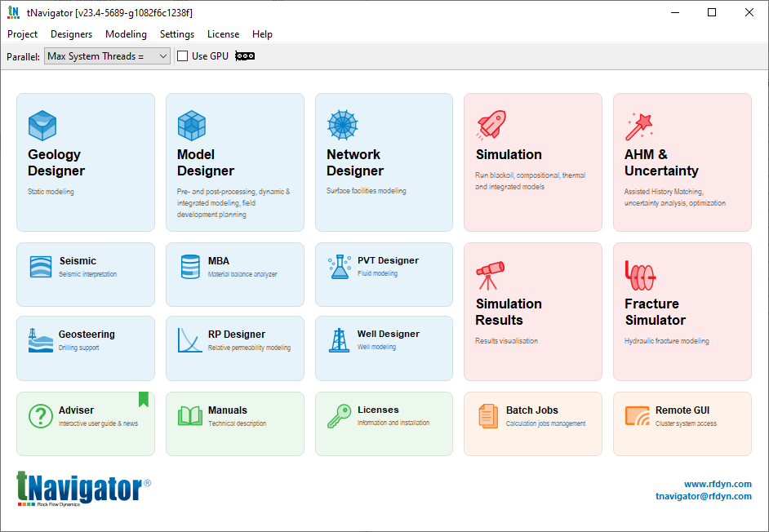The image size is (769, 532).
Task: Open the Settings menu
Action: (x=177, y=34)
